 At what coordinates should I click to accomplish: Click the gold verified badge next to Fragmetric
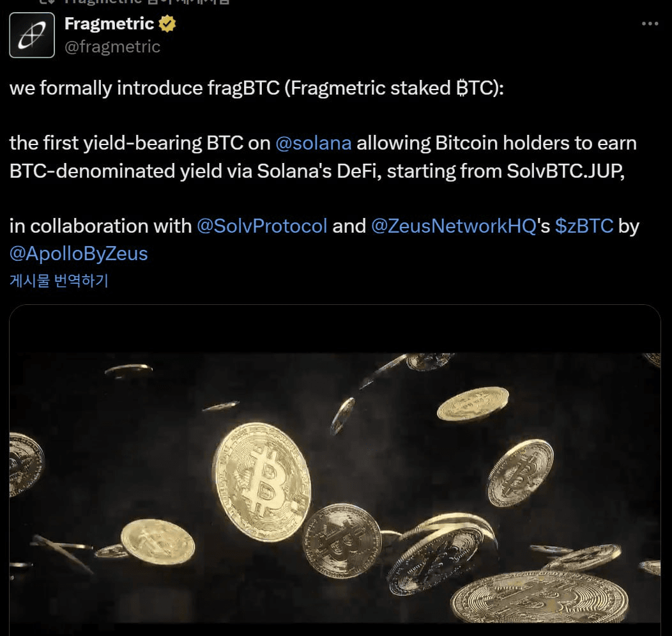tap(167, 24)
